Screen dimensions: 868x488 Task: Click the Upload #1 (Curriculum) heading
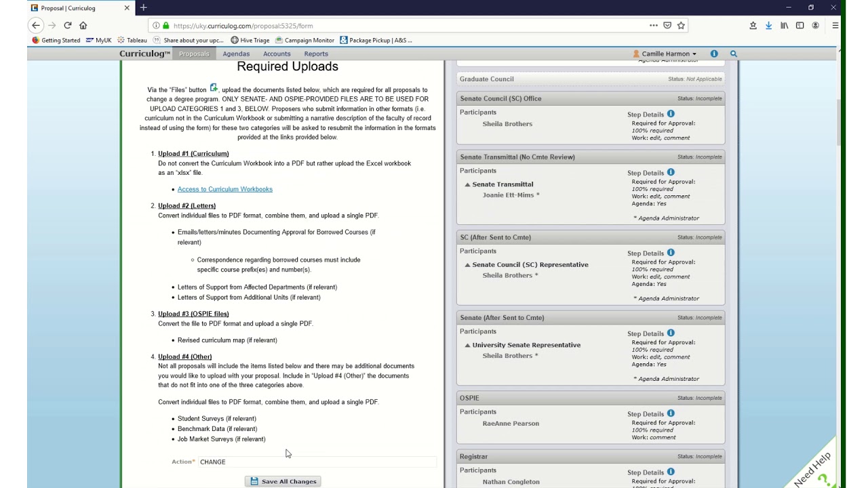click(193, 154)
